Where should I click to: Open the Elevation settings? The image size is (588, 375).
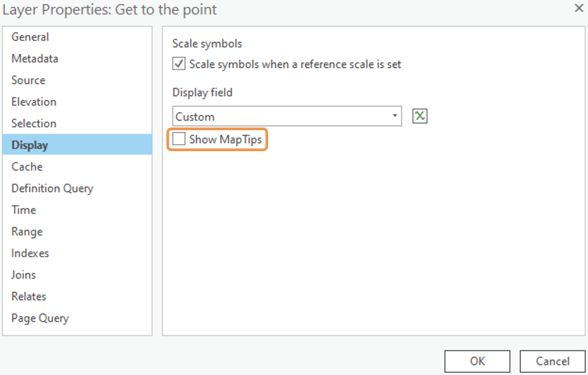click(33, 101)
